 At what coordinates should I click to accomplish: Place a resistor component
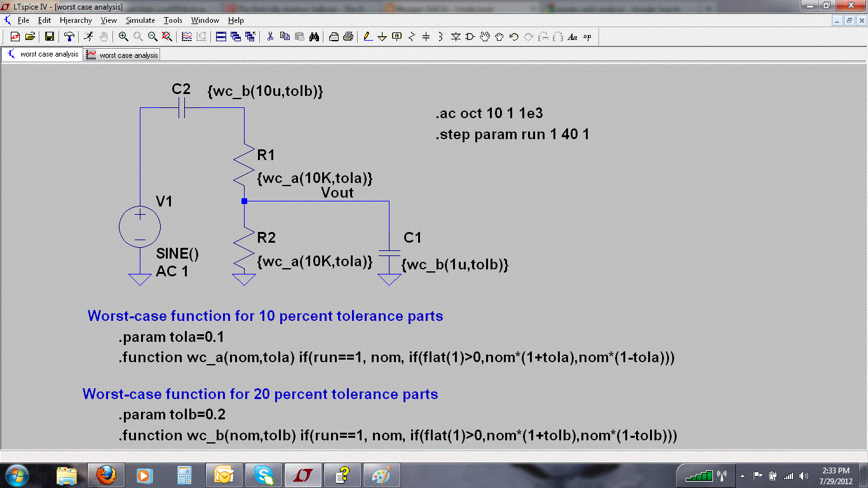tap(411, 36)
